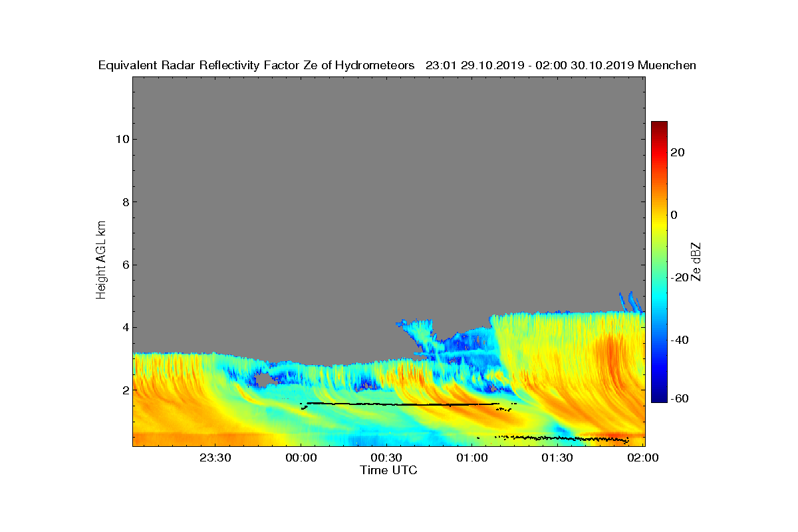Click the '8' height tick label
This screenshot has height=532, width=798.
124,202
